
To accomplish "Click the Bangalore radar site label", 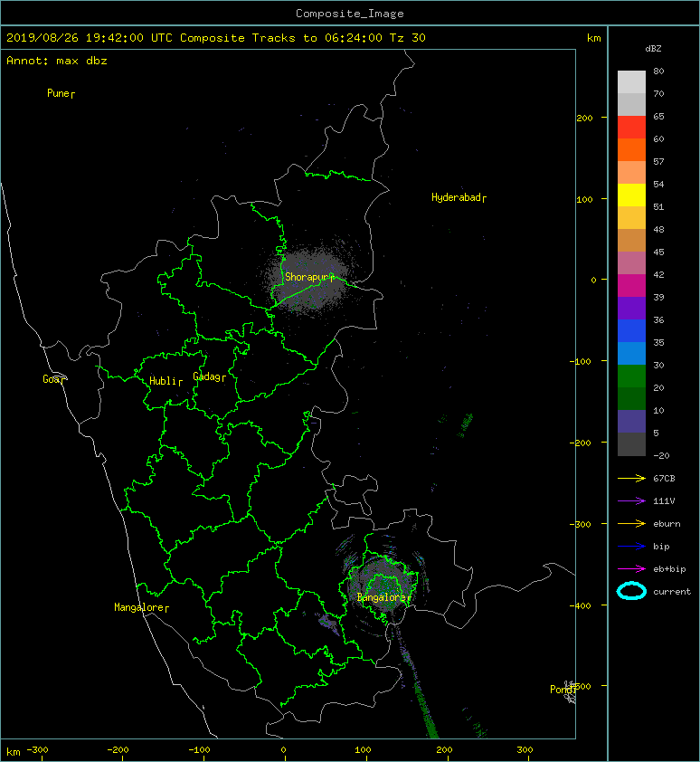I will [383, 597].
